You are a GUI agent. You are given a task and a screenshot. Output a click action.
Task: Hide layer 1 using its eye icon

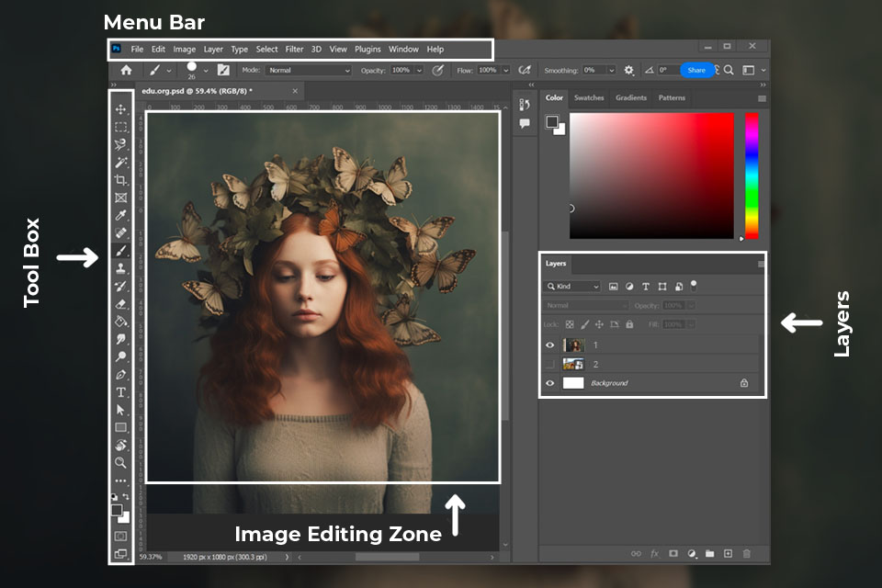point(550,345)
